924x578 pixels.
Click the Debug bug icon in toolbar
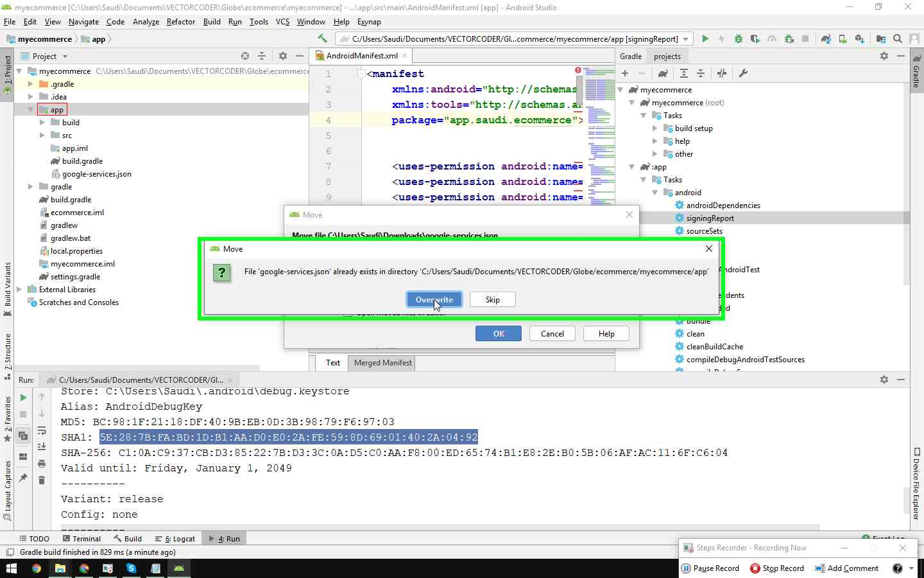tap(739, 39)
